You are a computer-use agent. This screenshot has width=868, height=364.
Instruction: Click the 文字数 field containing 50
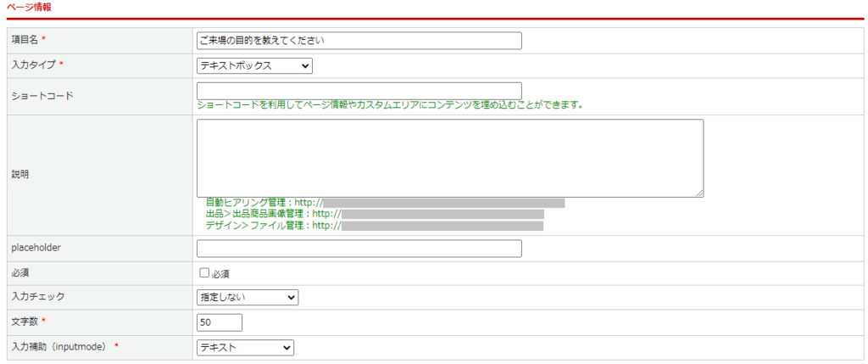219,322
